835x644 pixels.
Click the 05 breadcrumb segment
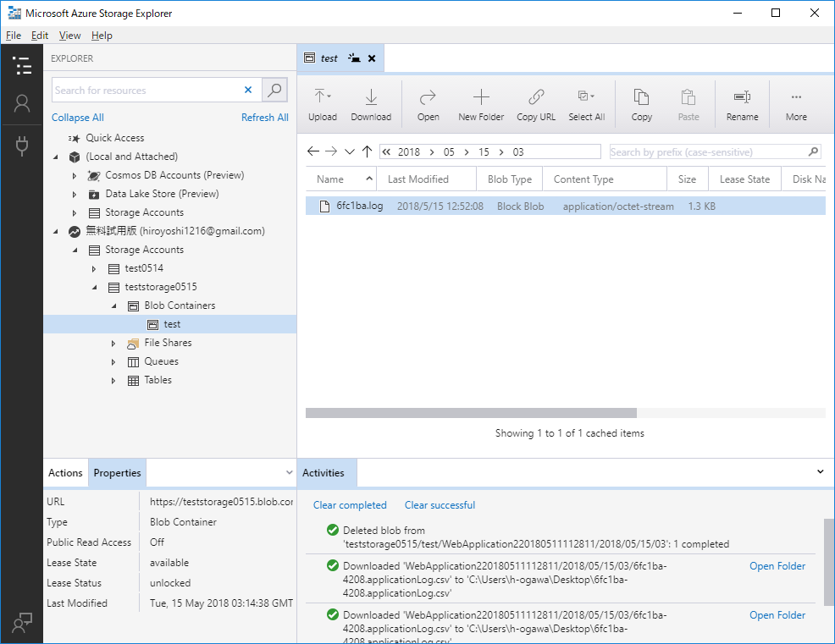(449, 152)
